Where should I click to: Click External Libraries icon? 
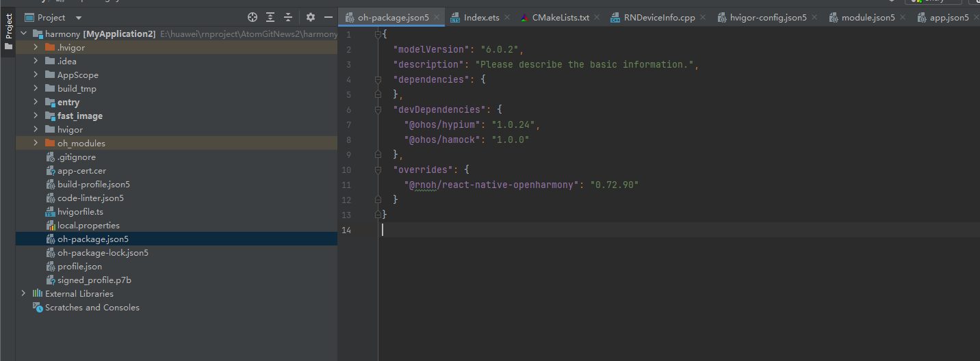click(x=37, y=293)
